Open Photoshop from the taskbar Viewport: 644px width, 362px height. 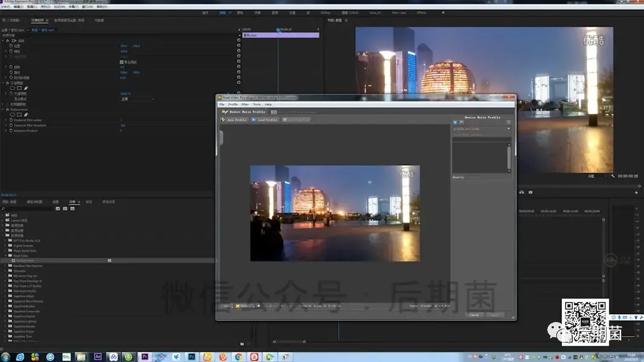point(191,357)
